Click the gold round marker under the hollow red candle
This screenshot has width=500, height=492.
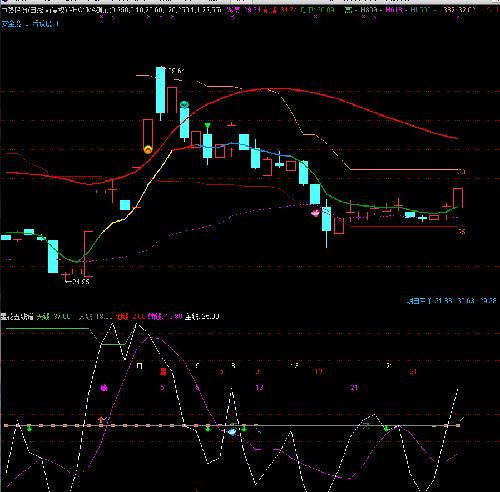148,150
